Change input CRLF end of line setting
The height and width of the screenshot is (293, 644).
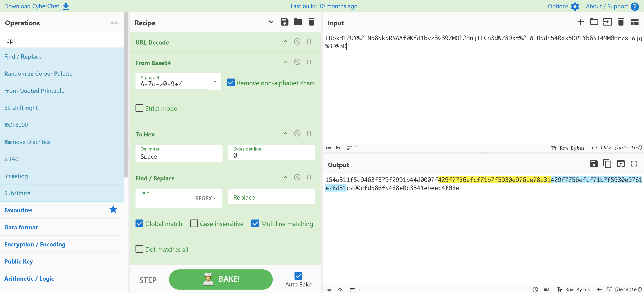pyautogui.click(x=617, y=148)
